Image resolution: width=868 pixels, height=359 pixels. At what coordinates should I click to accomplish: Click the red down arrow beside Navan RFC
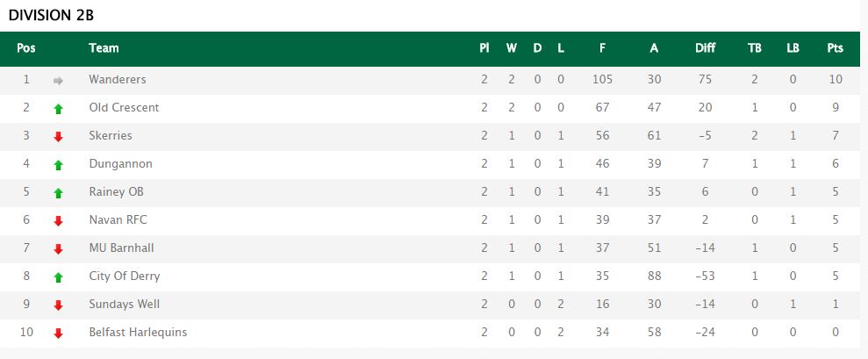click(59, 221)
